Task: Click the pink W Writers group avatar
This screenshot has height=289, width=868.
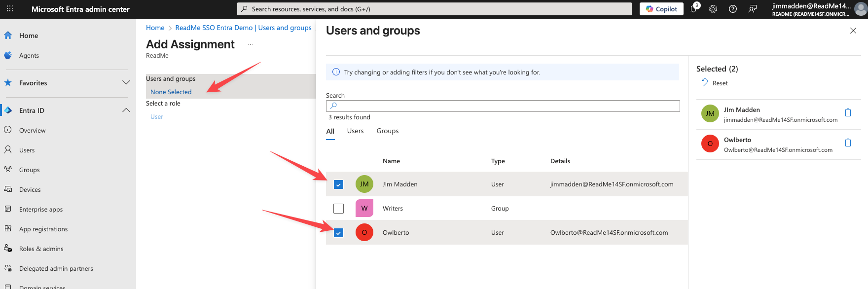Action: (x=364, y=208)
